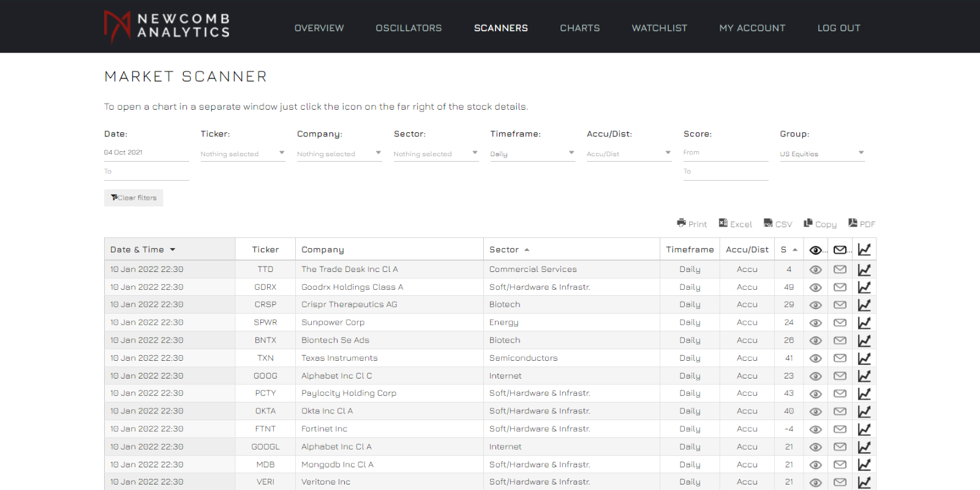Open the Company filter dropdown

339,154
